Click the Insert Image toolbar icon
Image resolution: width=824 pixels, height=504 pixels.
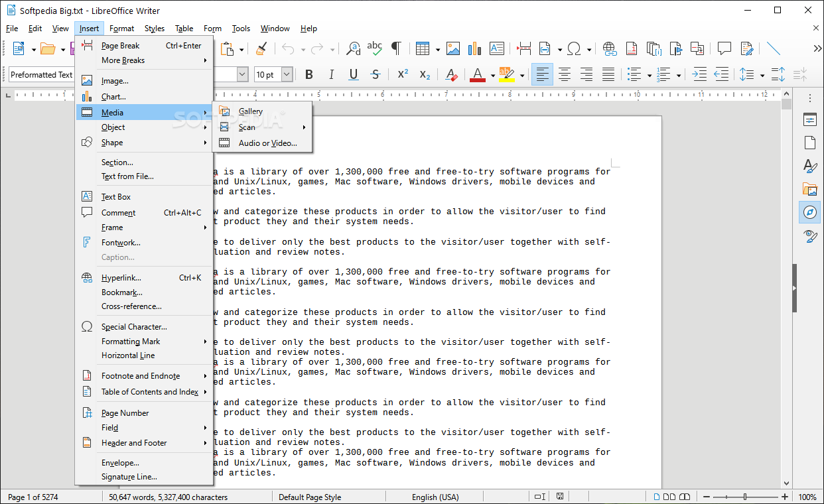pos(453,48)
